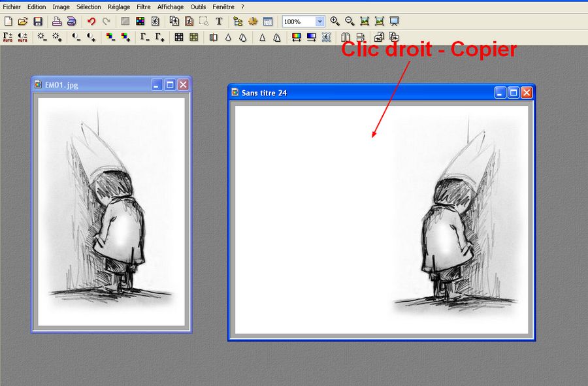
Task: Open the Réglage menu
Action: tap(119, 7)
